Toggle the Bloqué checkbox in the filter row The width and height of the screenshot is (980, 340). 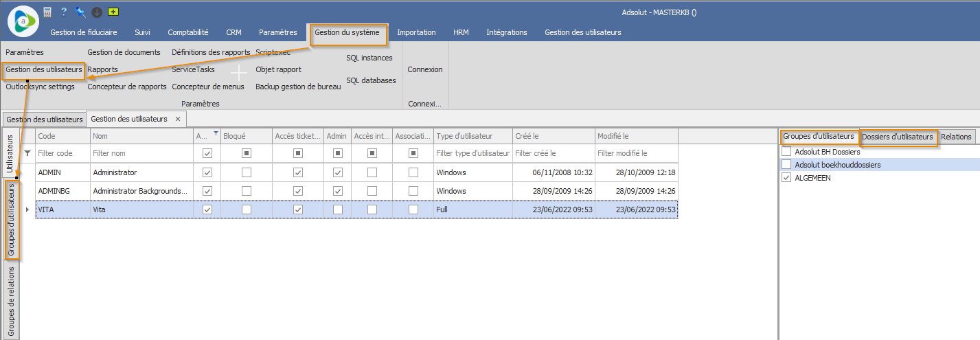tap(247, 153)
